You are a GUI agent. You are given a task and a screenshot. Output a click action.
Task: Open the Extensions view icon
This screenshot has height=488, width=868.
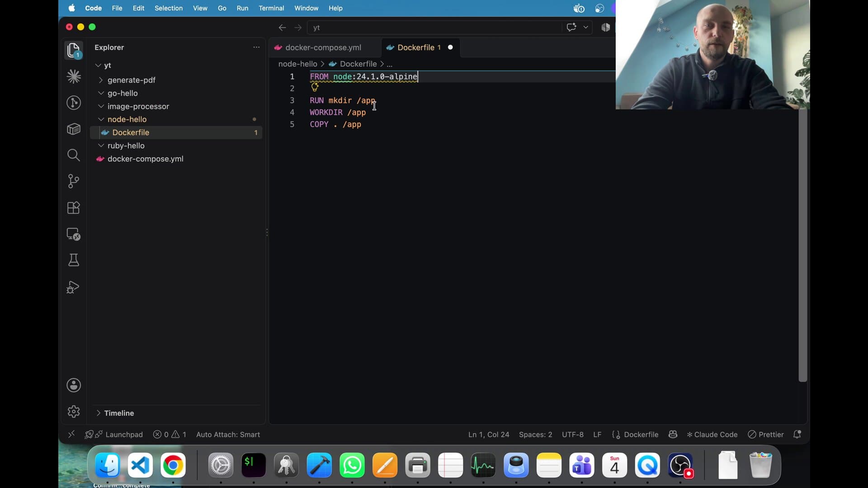74,207
